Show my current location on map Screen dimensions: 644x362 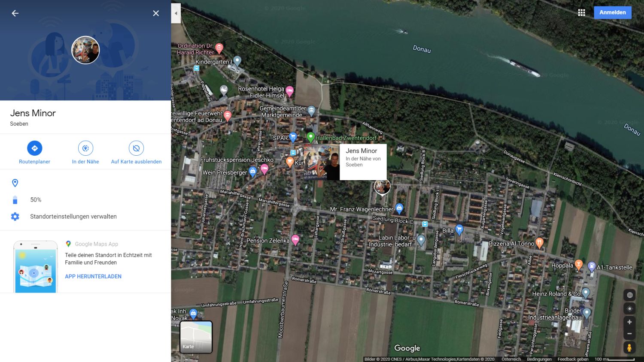click(x=629, y=309)
